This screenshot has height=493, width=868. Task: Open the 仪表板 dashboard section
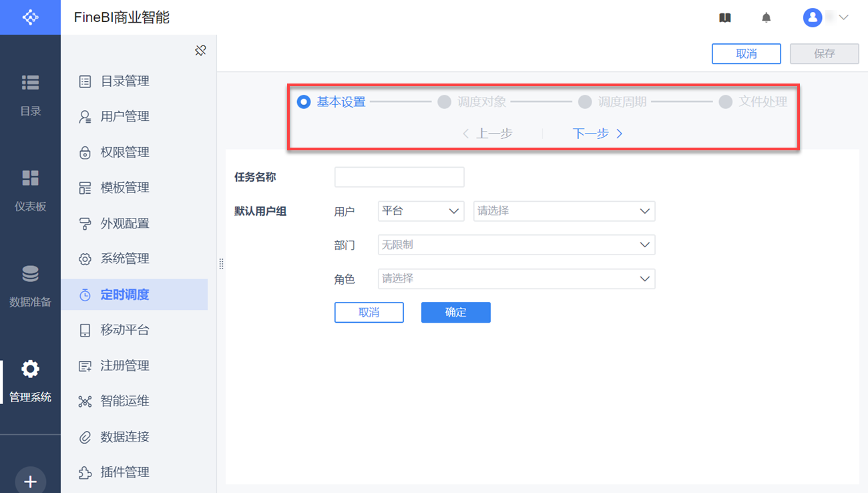pyautogui.click(x=30, y=190)
